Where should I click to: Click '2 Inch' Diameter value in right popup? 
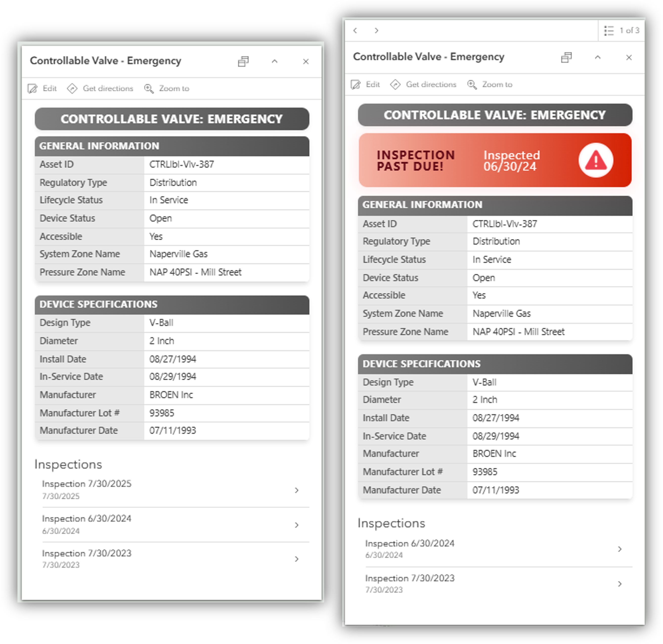coord(484,400)
